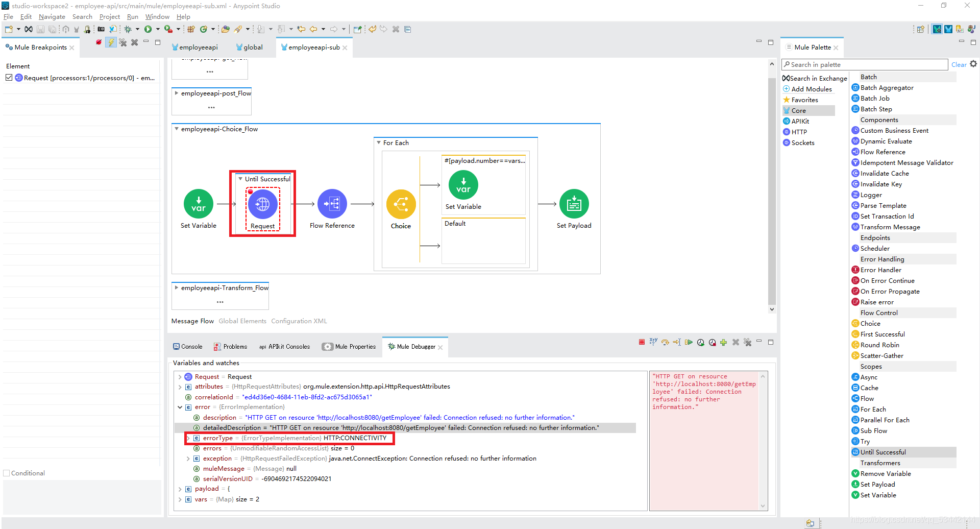
Task: Open Favorites in the palette
Action: pos(801,100)
